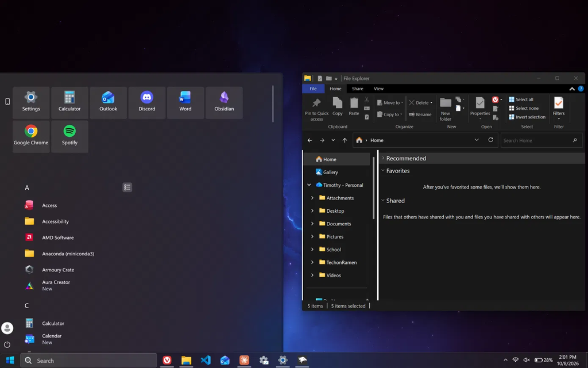The image size is (588, 368).
Task: Click the Properties ribbon button
Action: (480, 108)
